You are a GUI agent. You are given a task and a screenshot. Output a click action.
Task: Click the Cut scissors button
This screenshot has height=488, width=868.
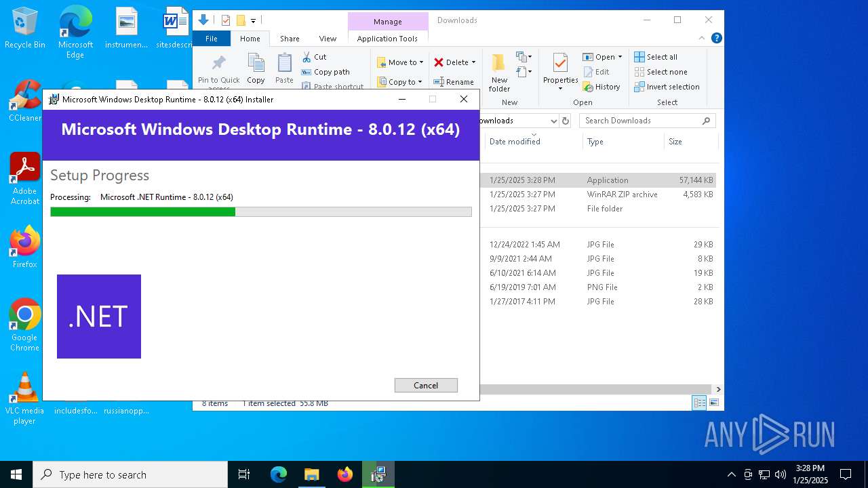314,57
